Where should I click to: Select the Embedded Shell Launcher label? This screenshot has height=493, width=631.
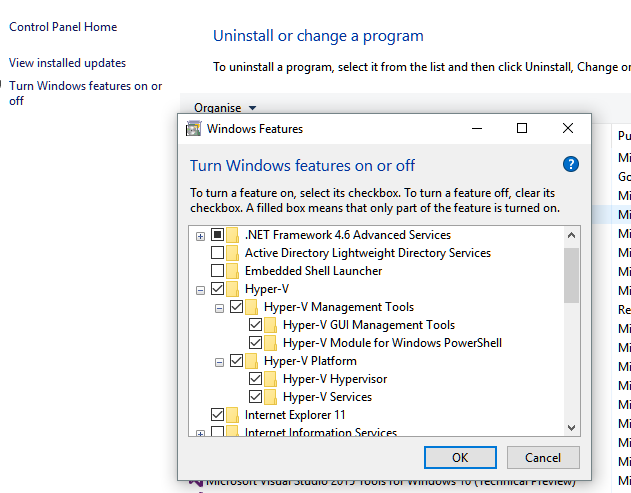(313, 271)
